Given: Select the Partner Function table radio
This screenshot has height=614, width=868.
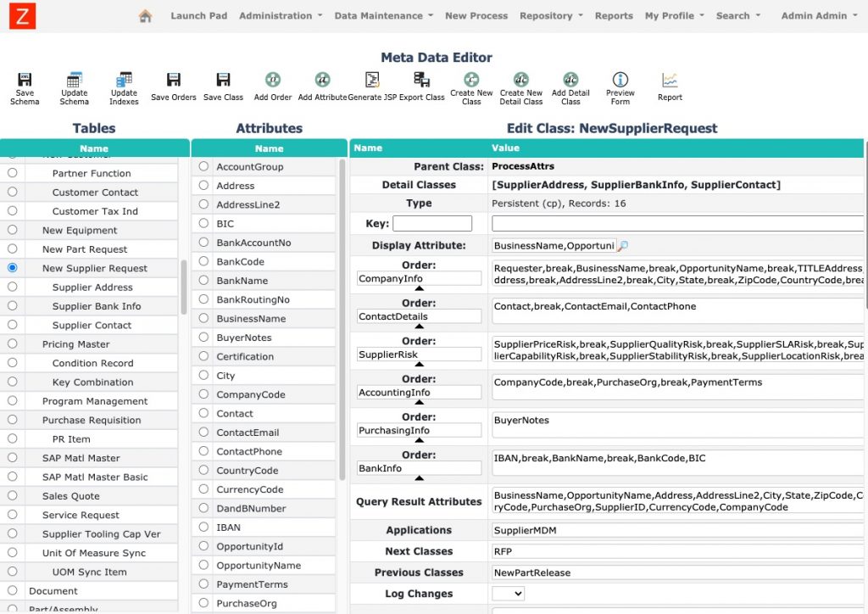Looking at the screenshot, I should click(x=12, y=173).
